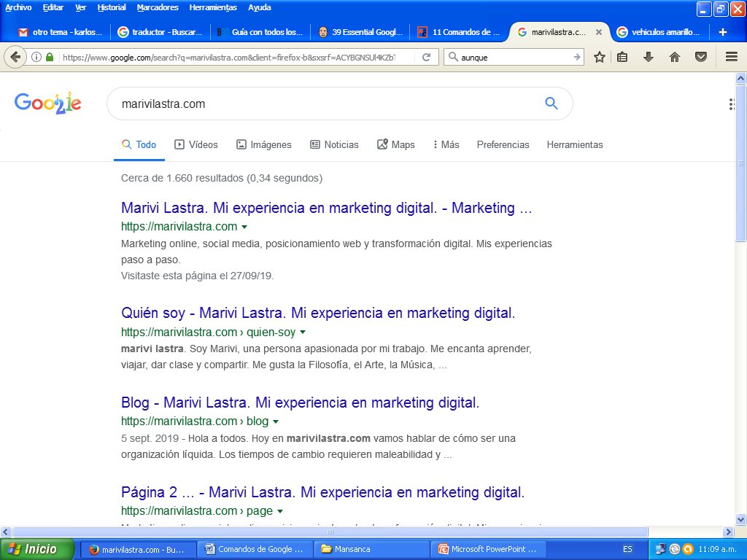Screen dimensions: 747x560
Task: Show bookmarks list icon in toolbar
Action: 622,57
